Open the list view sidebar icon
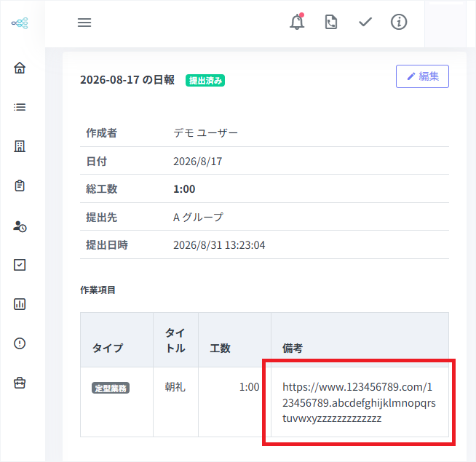 [x=20, y=107]
